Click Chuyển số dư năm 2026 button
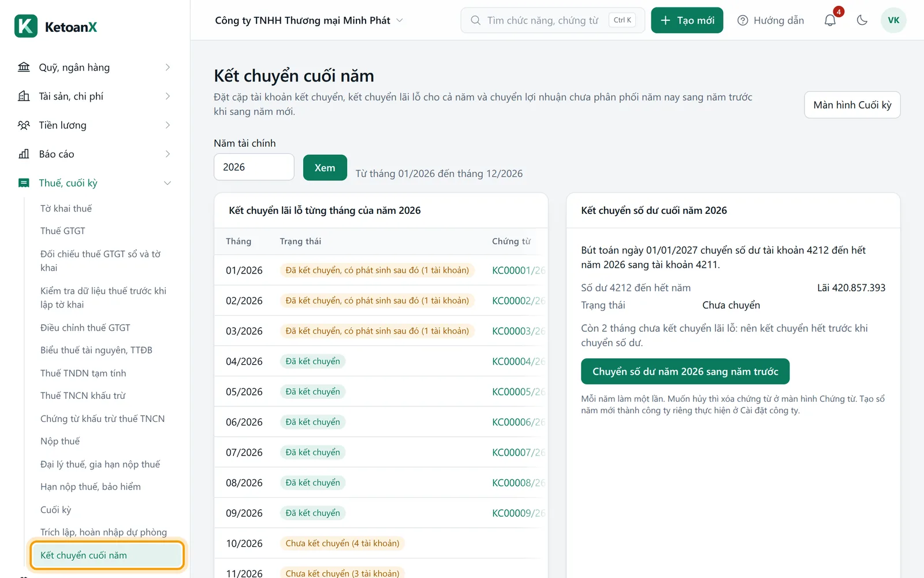This screenshot has height=578, width=924. (x=685, y=372)
